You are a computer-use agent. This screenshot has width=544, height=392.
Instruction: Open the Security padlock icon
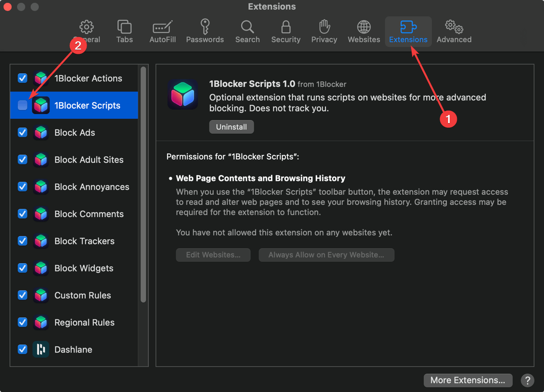coord(285,26)
